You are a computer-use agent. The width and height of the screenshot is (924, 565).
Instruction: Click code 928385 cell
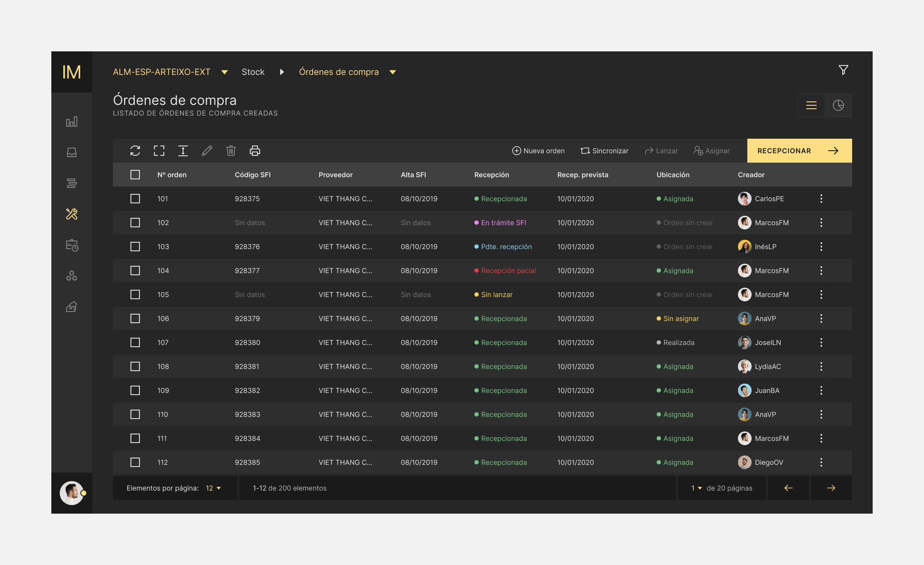pos(247,462)
